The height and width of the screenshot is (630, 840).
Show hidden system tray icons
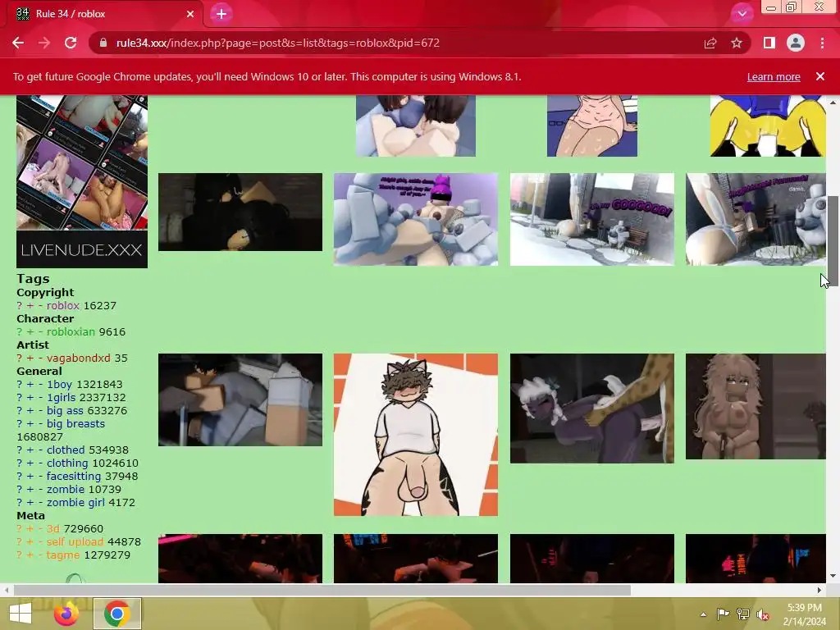pos(703,614)
